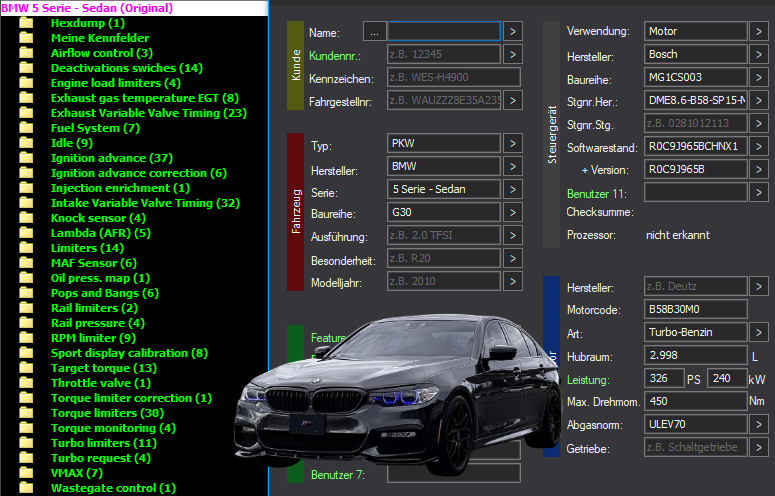Screen dimensions: 775x496
Task: Open vehicle Hersteller arrow next to BMW
Action: (513, 166)
